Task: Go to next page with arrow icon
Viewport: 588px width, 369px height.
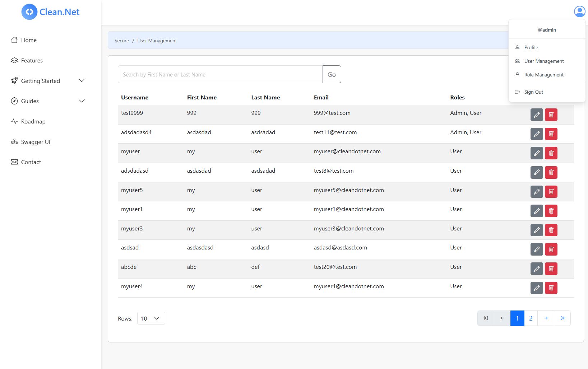Action: pyautogui.click(x=546, y=318)
